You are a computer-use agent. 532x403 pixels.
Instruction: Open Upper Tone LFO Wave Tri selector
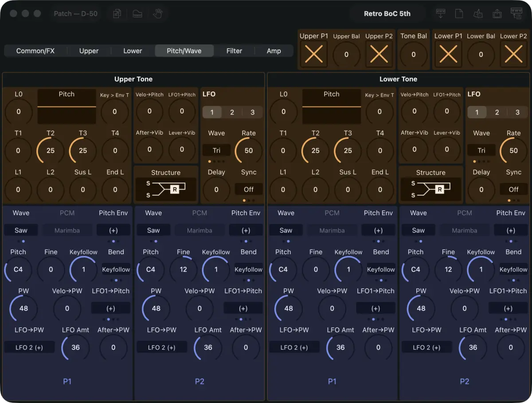point(216,150)
